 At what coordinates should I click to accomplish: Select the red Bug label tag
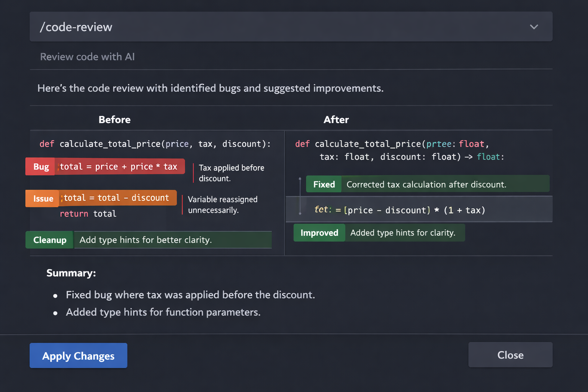(x=41, y=167)
